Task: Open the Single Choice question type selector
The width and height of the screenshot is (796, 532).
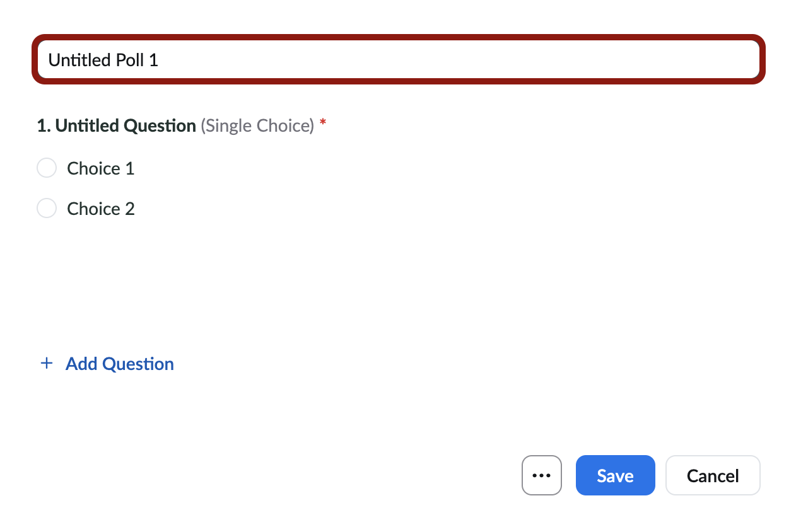Action: pos(257,125)
